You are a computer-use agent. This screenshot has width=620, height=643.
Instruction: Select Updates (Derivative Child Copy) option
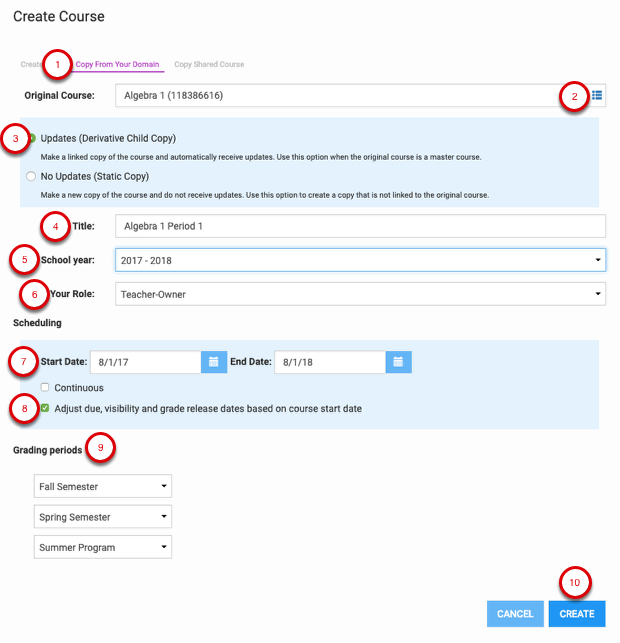point(33,137)
